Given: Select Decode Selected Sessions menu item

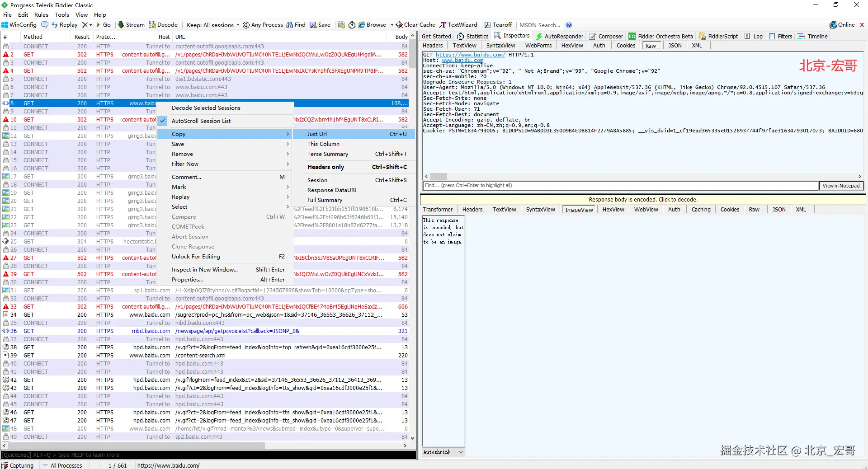Looking at the screenshot, I should pos(225,108).
